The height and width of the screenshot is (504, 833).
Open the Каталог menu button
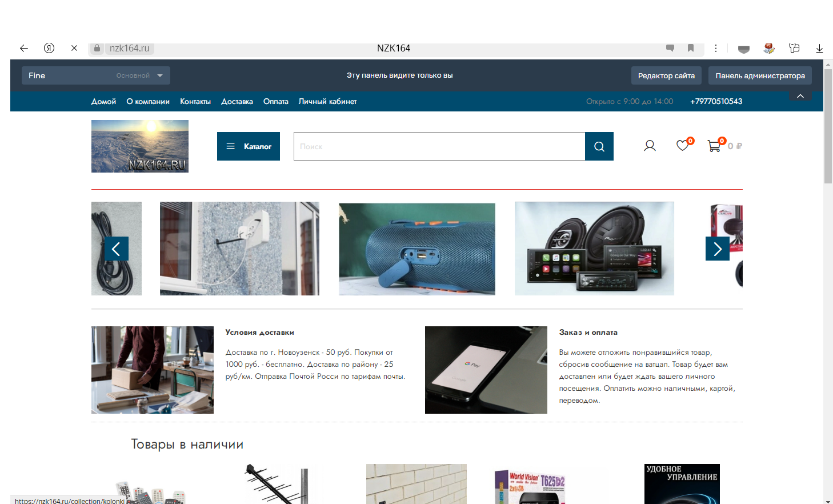(x=249, y=146)
